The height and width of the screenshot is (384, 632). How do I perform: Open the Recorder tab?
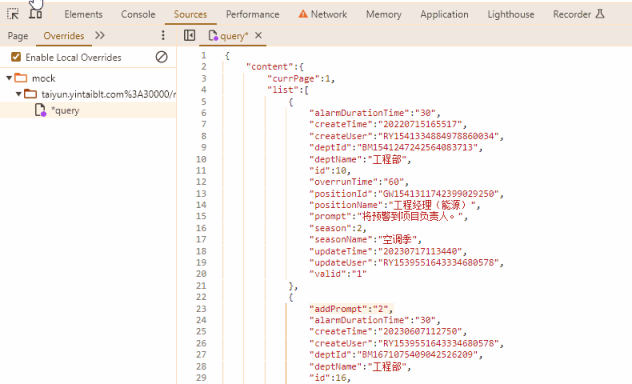click(x=572, y=15)
